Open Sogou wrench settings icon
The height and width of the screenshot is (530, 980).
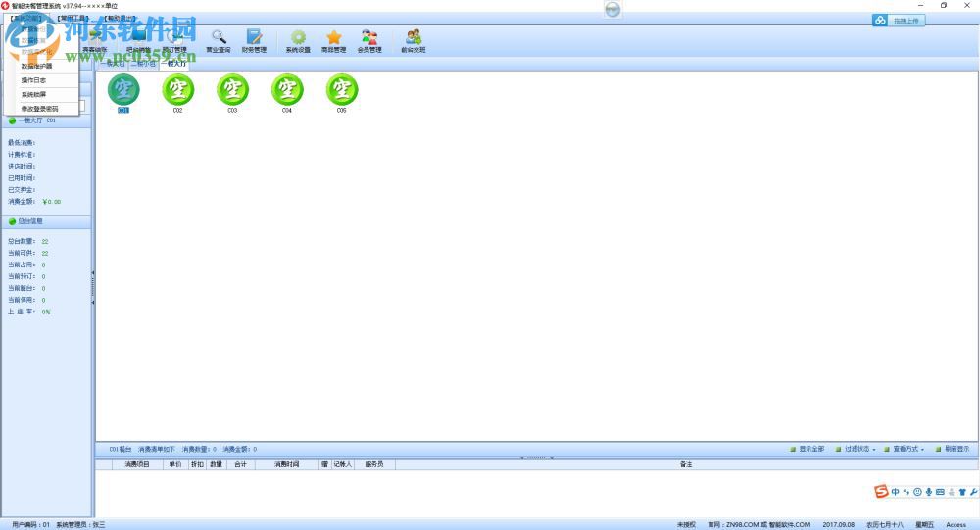click(x=974, y=492)
